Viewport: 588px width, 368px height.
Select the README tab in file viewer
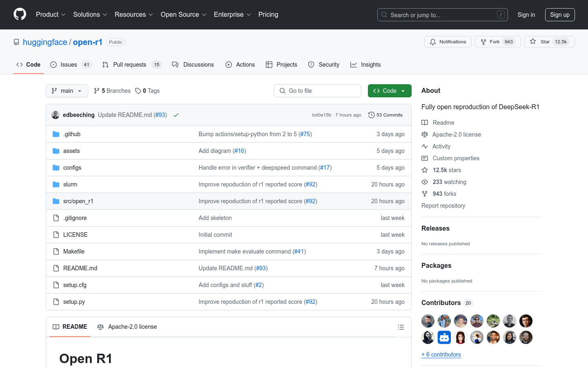coord(70,327)
